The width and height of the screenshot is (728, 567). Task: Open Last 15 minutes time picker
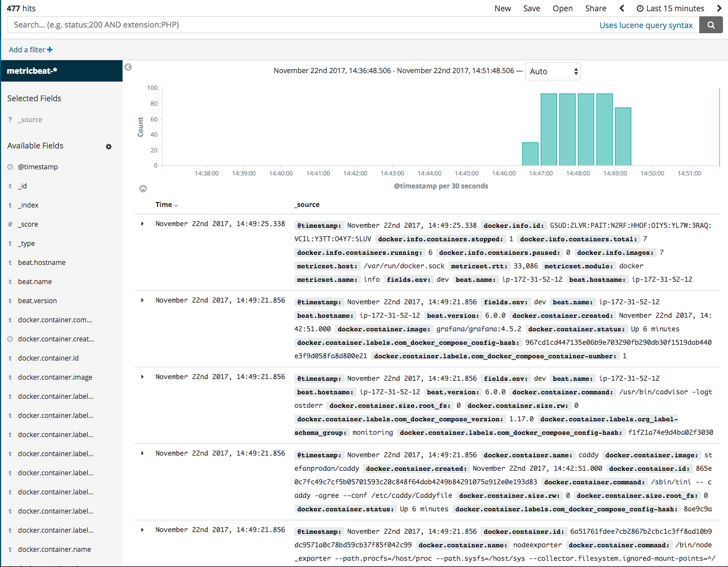[x=670, y=8]
